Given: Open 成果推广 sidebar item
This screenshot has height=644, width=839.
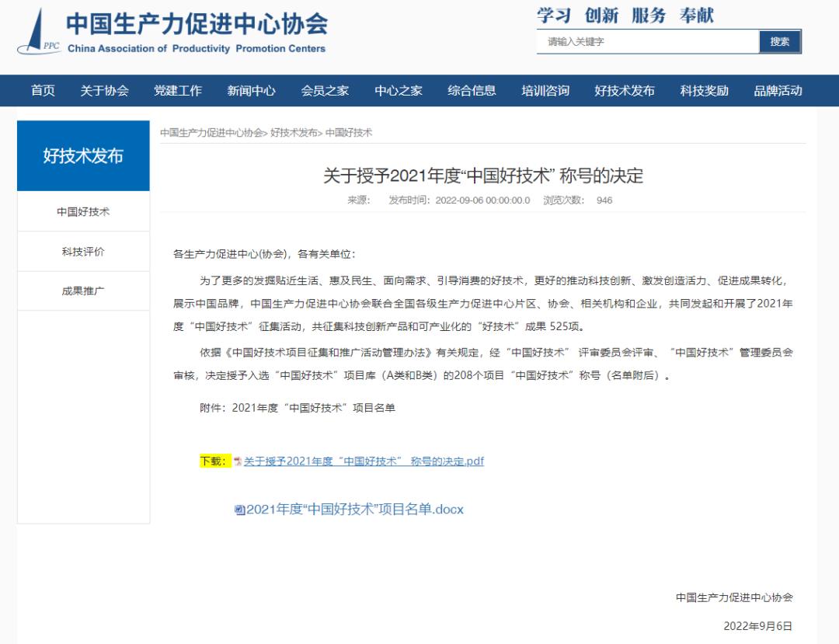Looking at the screenshot, I should click(83, 291).
